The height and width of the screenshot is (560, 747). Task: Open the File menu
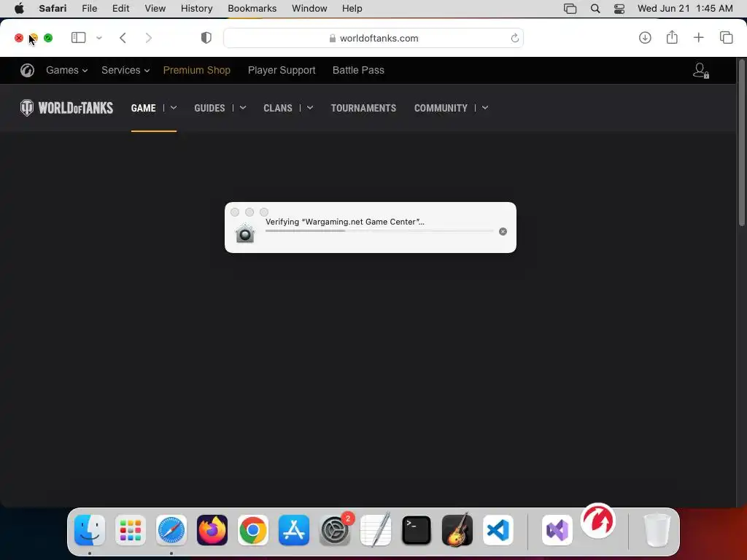point(89,8)
